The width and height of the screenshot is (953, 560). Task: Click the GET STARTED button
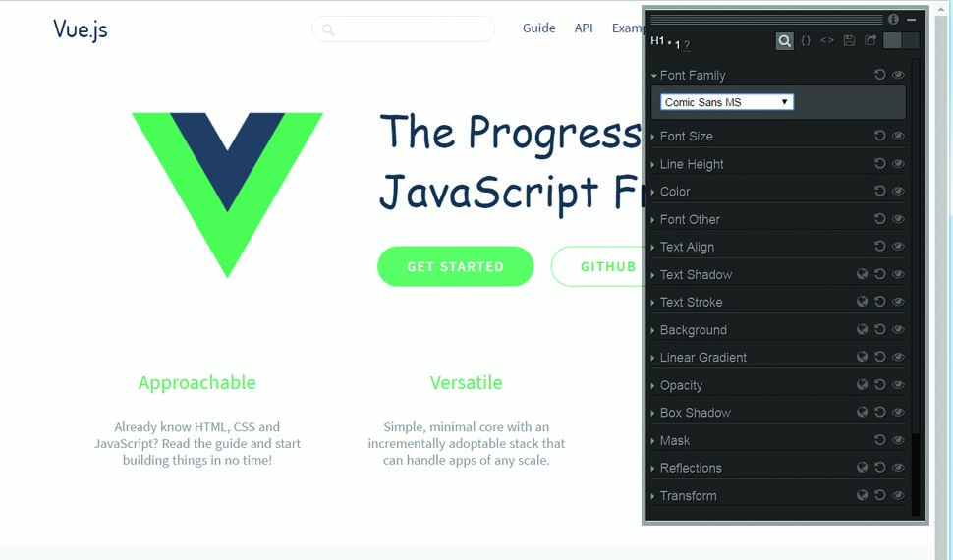tap(455, 266)
